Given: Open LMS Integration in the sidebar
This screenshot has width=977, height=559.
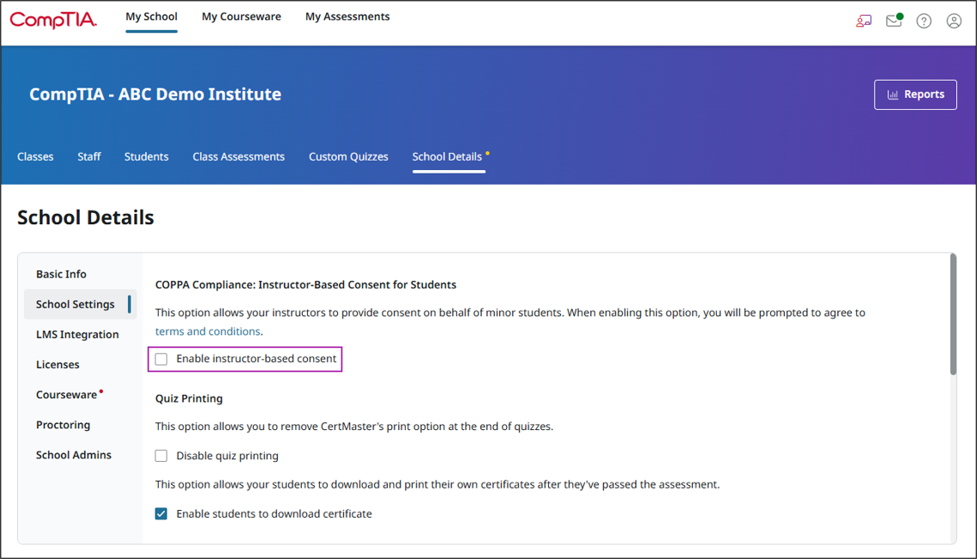Looking at the screenshot, I should 77,335.
